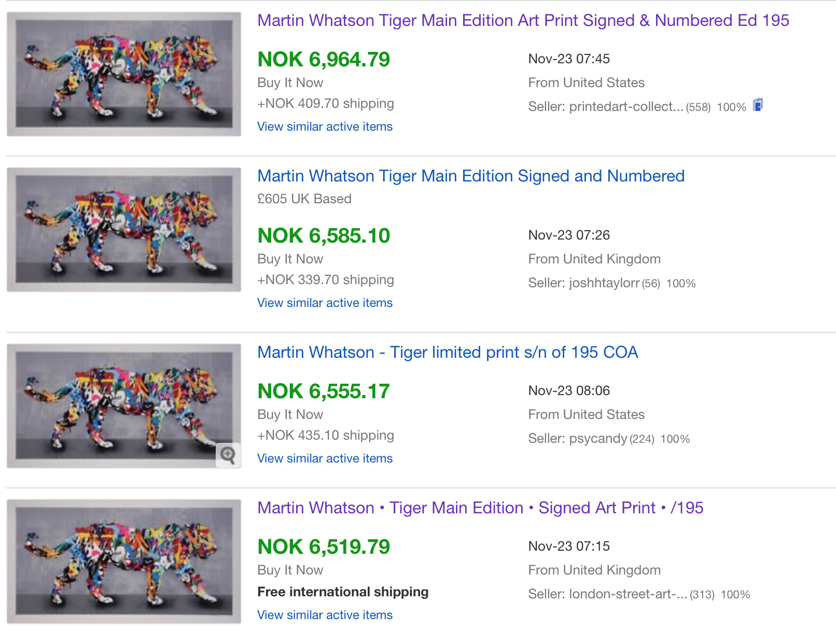Open 'Tiger Main Edition • Signed Art Print • /195' listing
The width and height of the screenshot is (836, 644).
[480, 508]
